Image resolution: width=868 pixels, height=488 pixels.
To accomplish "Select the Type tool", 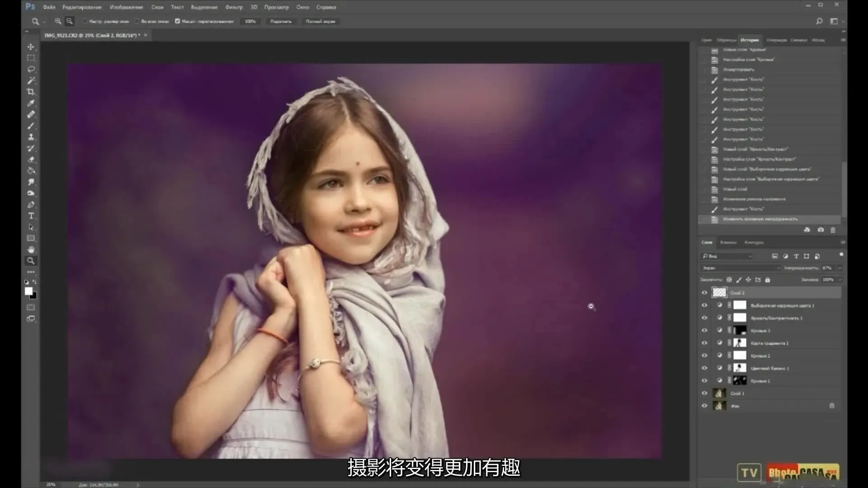I will click(x=31, y=216).
